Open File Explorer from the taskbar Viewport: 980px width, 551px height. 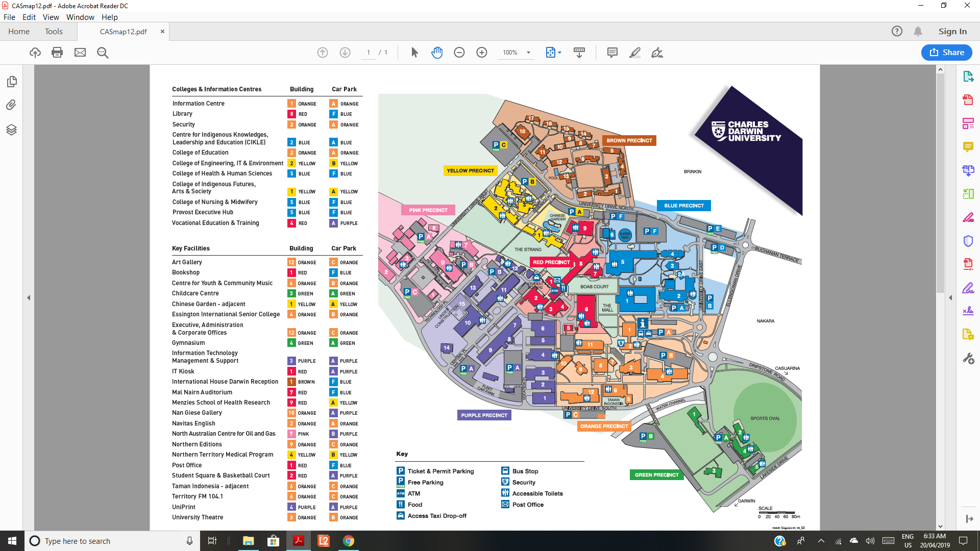coord(249,541)
